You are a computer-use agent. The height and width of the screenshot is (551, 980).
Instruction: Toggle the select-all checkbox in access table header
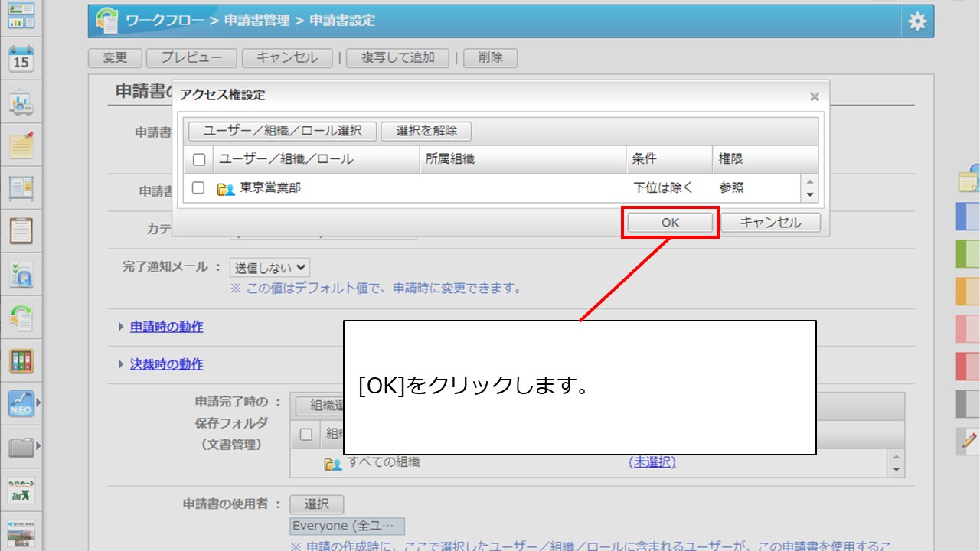199,159
